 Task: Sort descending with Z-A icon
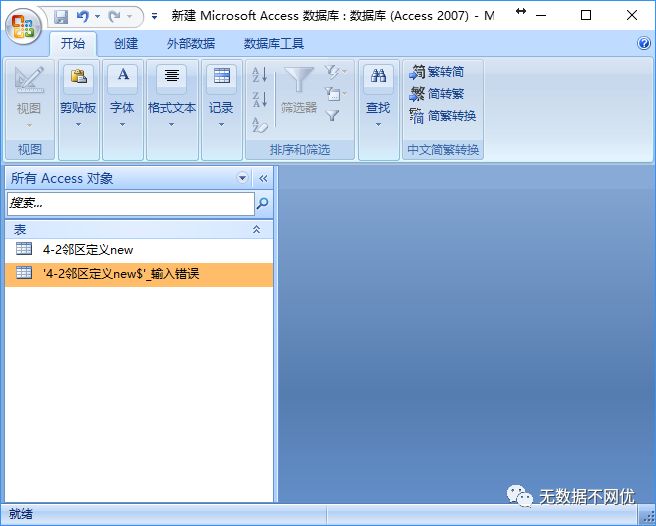click(x=260, y=100)
